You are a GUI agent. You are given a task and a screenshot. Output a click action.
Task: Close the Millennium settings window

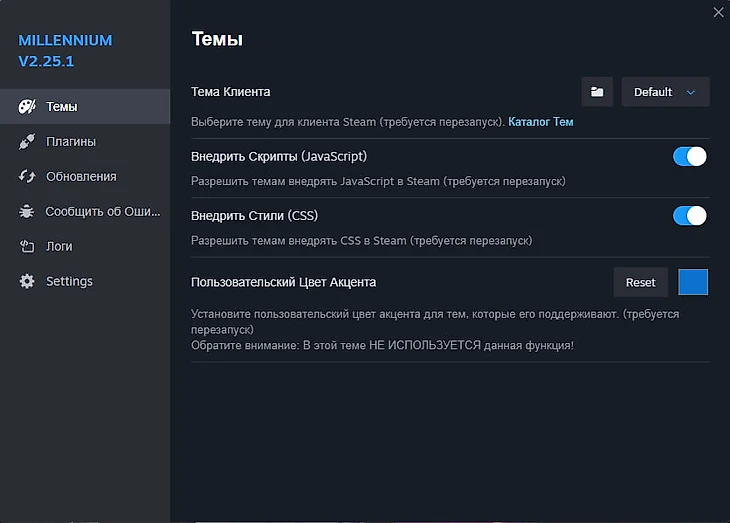click(x=718, y=12)
